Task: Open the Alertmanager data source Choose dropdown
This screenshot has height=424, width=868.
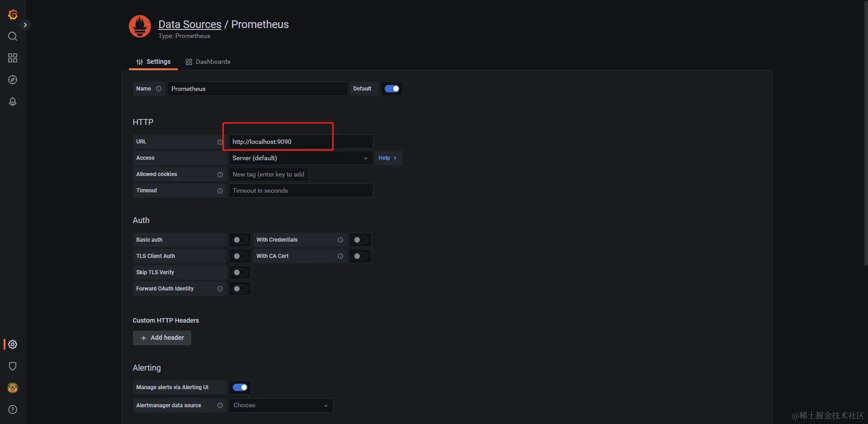Action: pyautogui.click(x=281, y=405)
